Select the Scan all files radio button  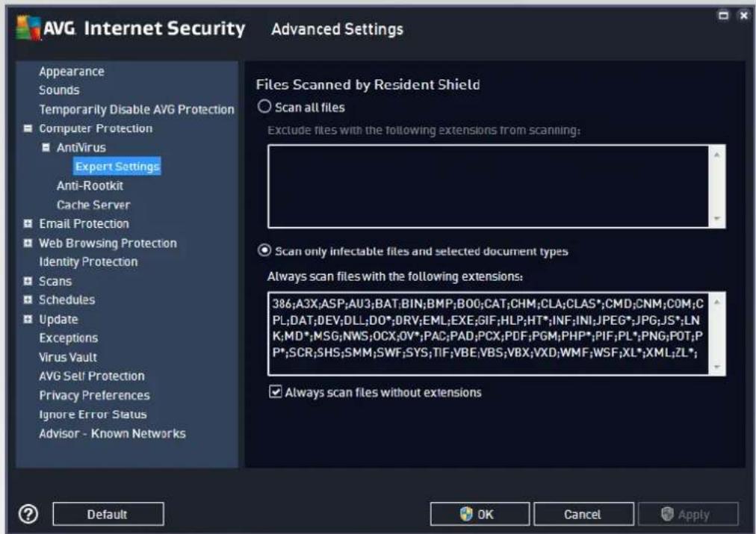coord(264,106)
